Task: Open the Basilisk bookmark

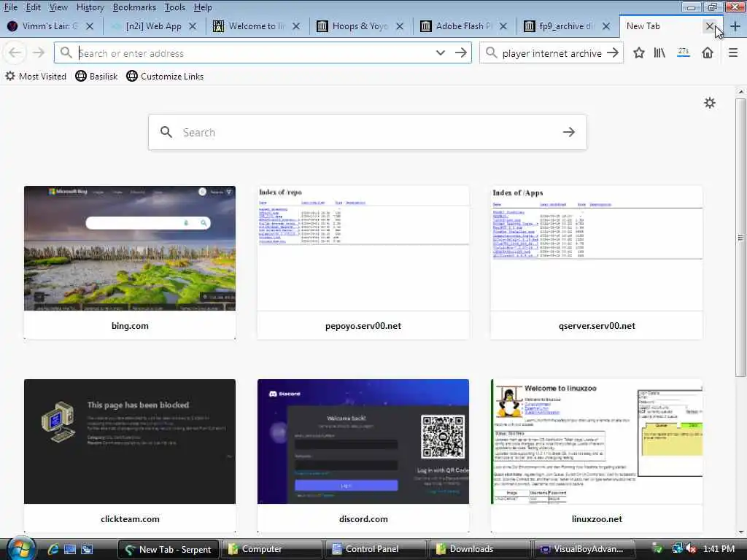Action: pyautogui.click(x=96, y=76)
